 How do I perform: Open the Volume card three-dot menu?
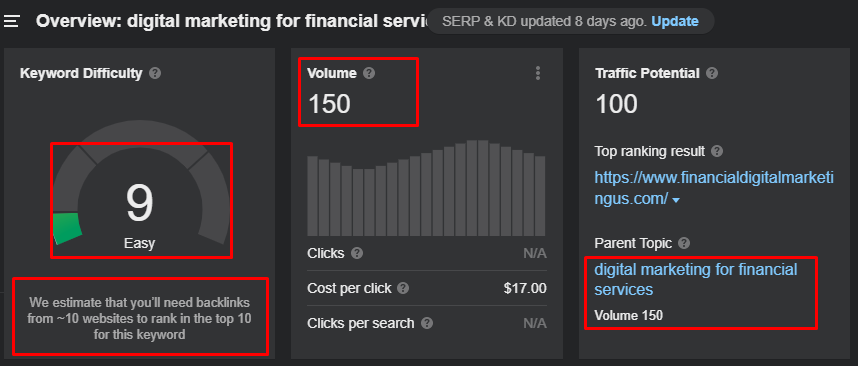[x=538, y=73]
